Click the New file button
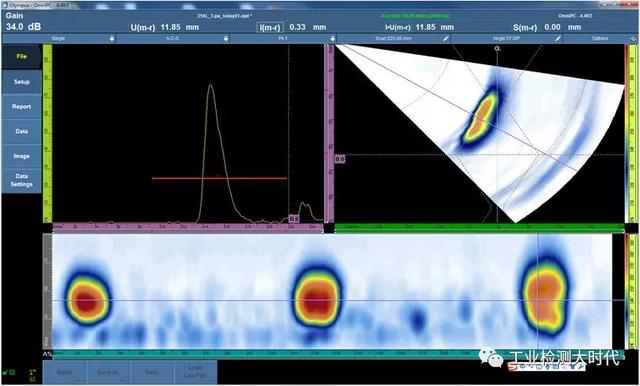Screen dimensions: 640x386 (x=151, y=372)
